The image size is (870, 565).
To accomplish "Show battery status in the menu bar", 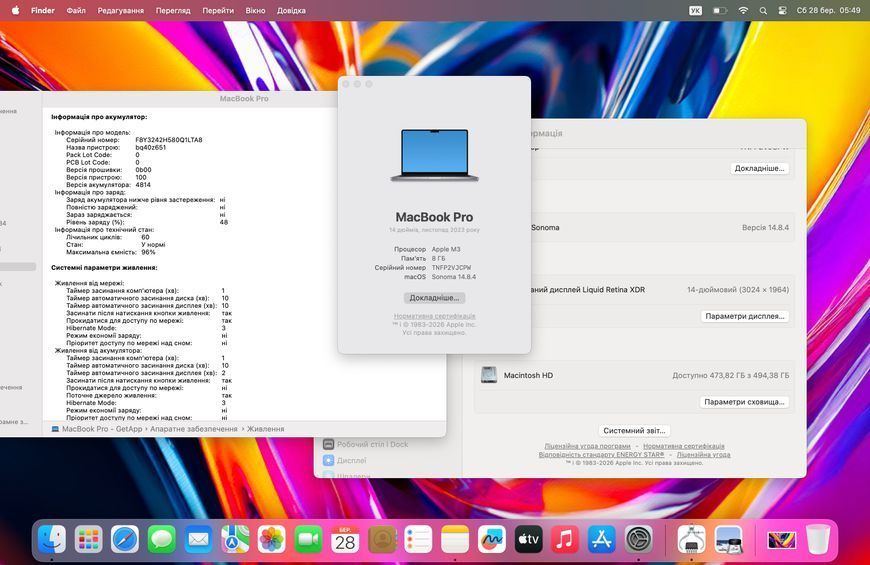I will pyautogui.click(x=720, y=10).
